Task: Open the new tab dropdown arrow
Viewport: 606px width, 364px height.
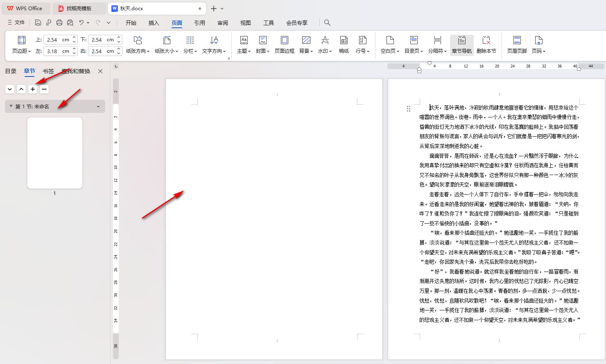Action: click(x=222, y=9)
